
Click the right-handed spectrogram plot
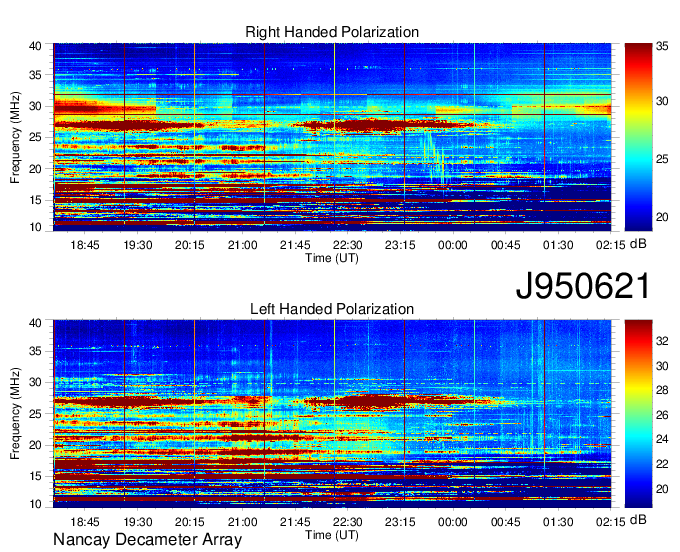coord(332,137)
